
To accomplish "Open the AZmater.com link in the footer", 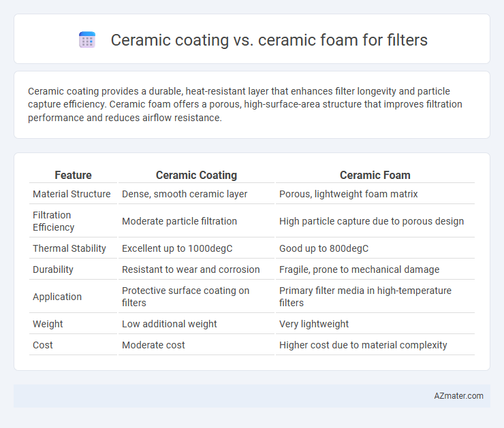I will 458,396.
